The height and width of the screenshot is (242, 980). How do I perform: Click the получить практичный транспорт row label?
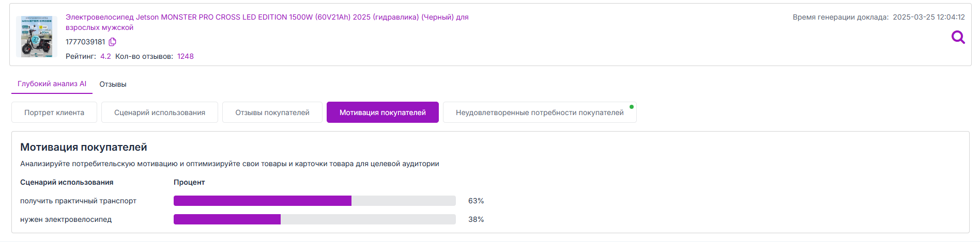pos(78,201)
